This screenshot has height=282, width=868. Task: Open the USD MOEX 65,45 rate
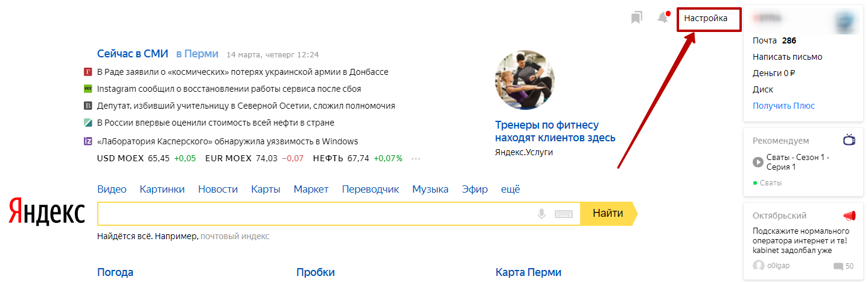[146, 158]
